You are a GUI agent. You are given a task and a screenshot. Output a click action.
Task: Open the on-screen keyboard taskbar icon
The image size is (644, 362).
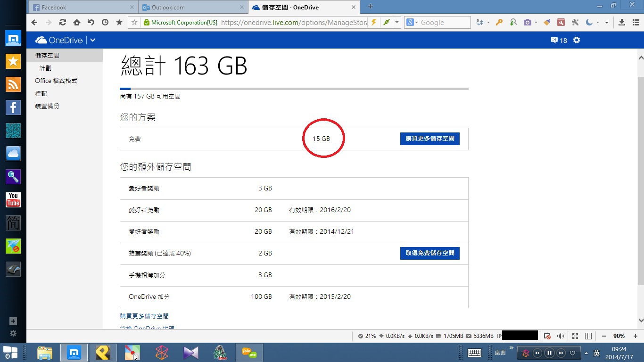pos(474,353)
